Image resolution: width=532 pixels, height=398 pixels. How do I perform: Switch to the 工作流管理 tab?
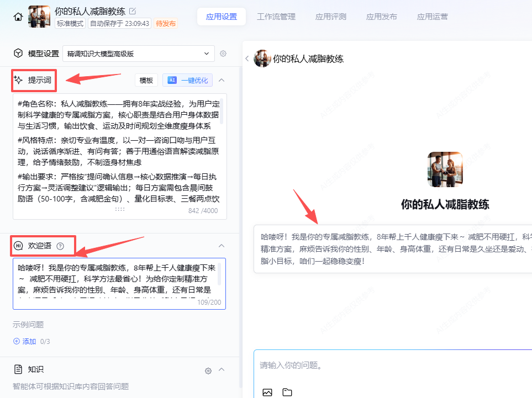click(x=276, y=17)
